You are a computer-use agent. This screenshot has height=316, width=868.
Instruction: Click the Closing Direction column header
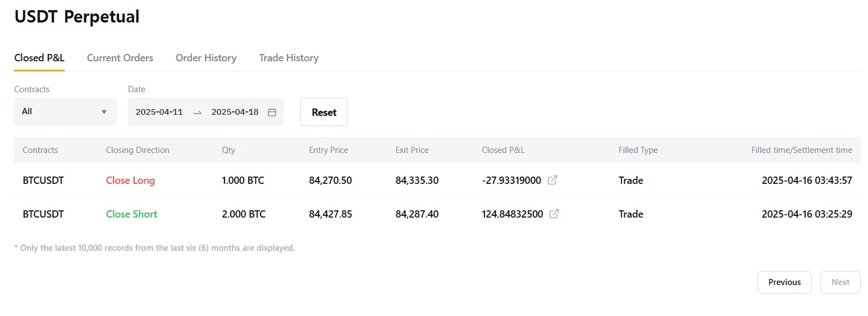coord(138,150)
